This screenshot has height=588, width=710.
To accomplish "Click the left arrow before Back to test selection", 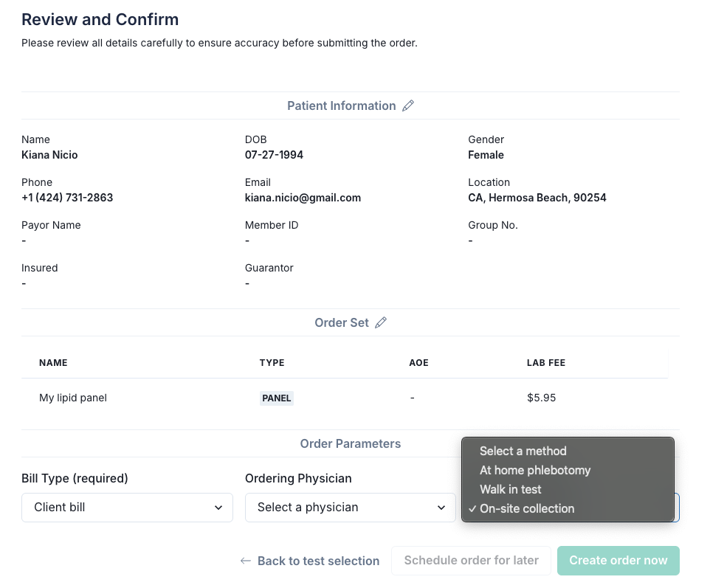I will [246, 561].
